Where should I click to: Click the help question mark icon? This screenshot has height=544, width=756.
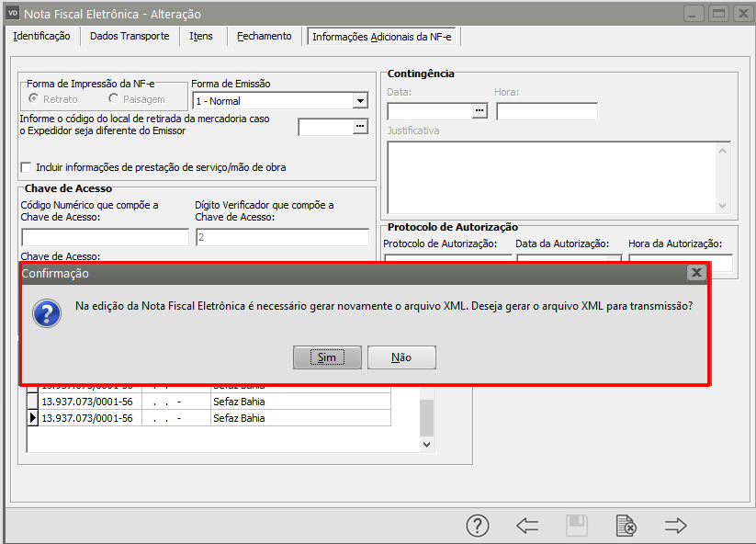[x=477, y=526]
